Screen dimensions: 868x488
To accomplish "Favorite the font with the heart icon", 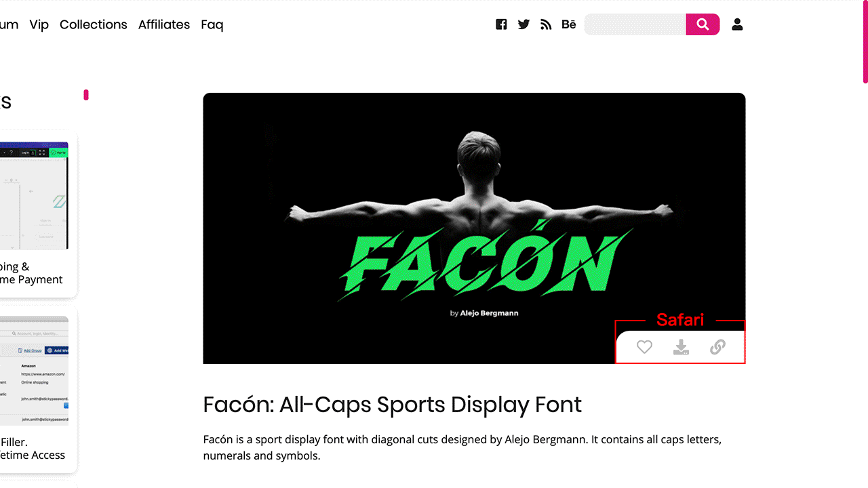I will pyautogui.click(x=644, y=347).
